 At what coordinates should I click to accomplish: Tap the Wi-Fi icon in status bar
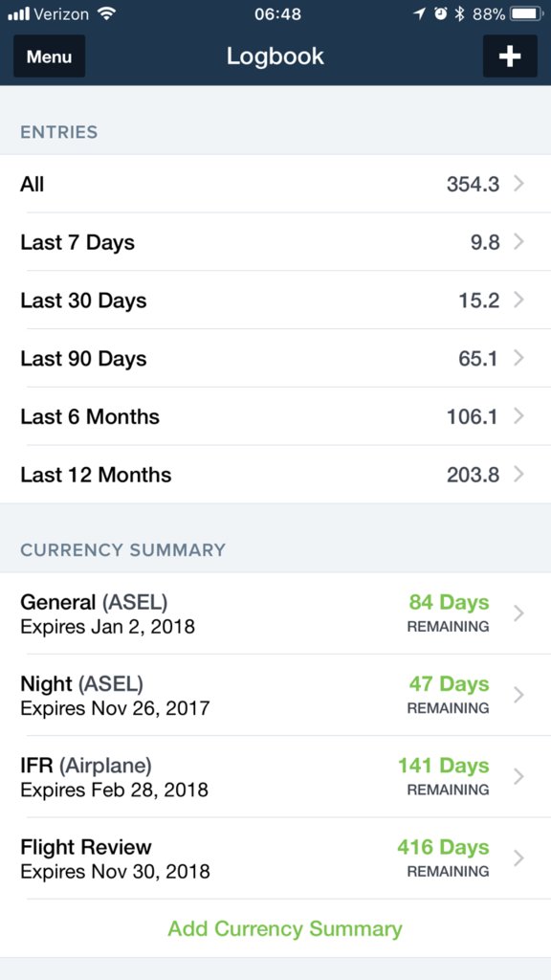pyautogui.click(x=107, y=13)
